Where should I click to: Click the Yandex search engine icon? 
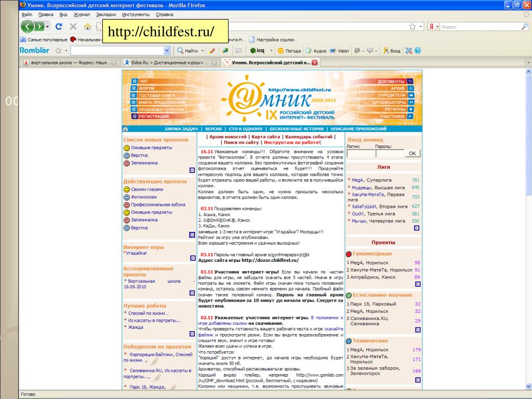tap(431, 26)
